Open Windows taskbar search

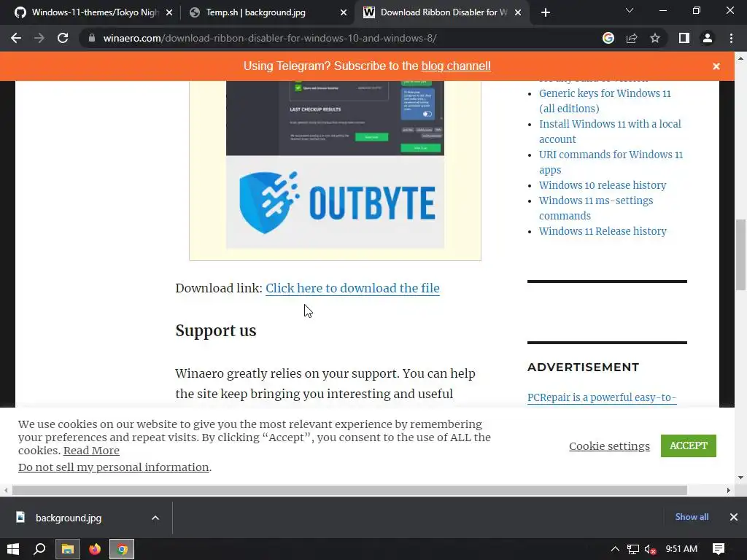[39, 549]
